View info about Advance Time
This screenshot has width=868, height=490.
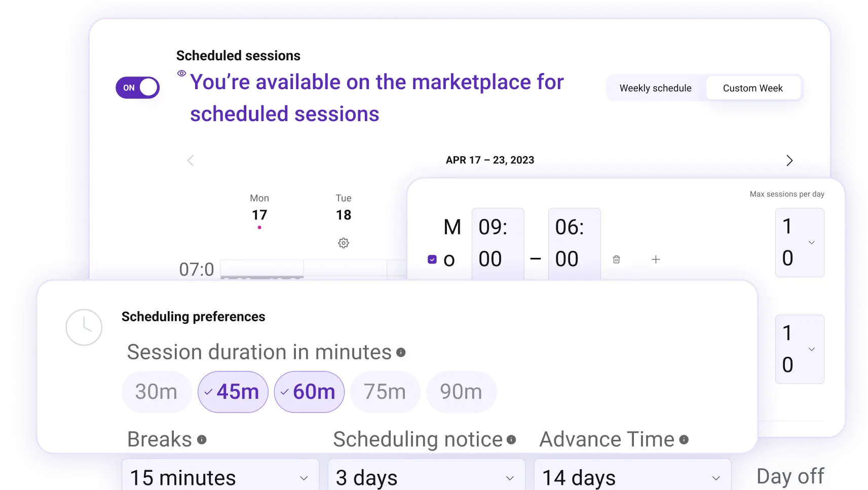(x=683, y=439)
